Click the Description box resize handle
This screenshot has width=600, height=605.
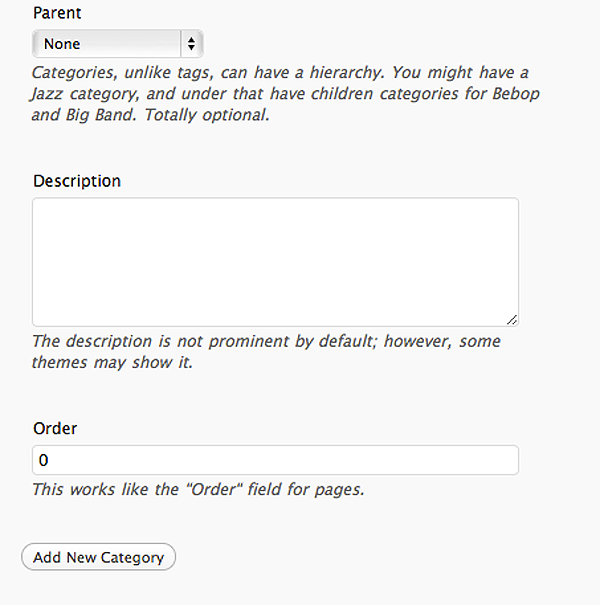pyautogui.click(x=512, y=320)
